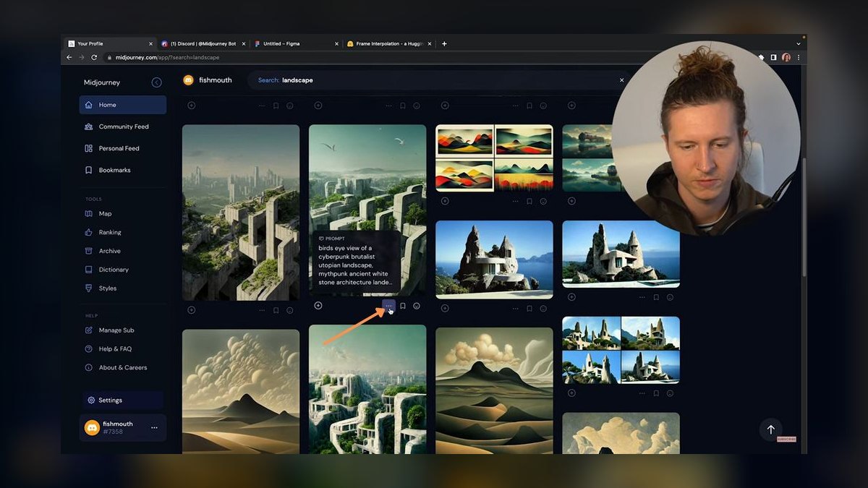
Task: Click plus icon under third-column rock house image
Action: tap(445, 308)
